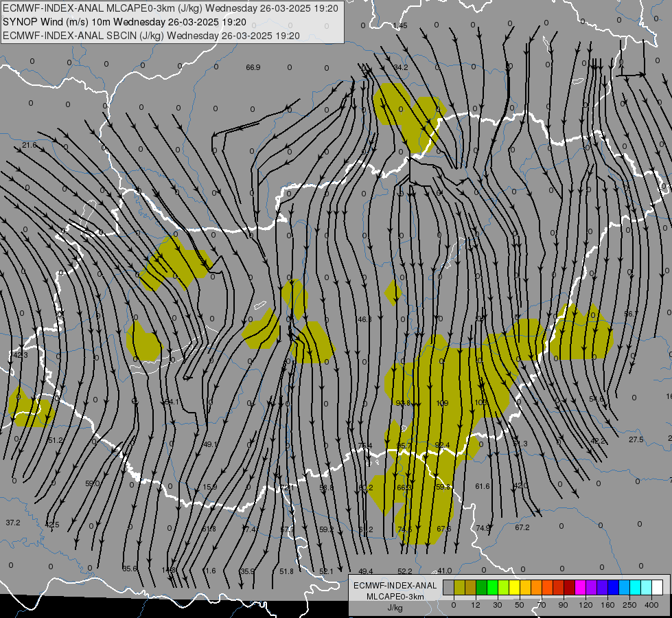Click the pale cyan legend swatch

point(647,588)
